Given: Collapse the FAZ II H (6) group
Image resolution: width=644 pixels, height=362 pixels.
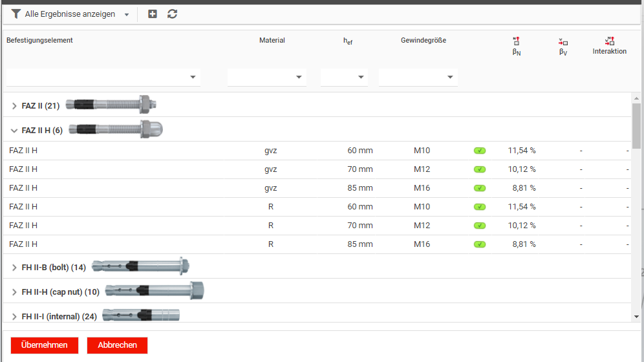Looking at the screenshot, I should click(x=14, y=131).
